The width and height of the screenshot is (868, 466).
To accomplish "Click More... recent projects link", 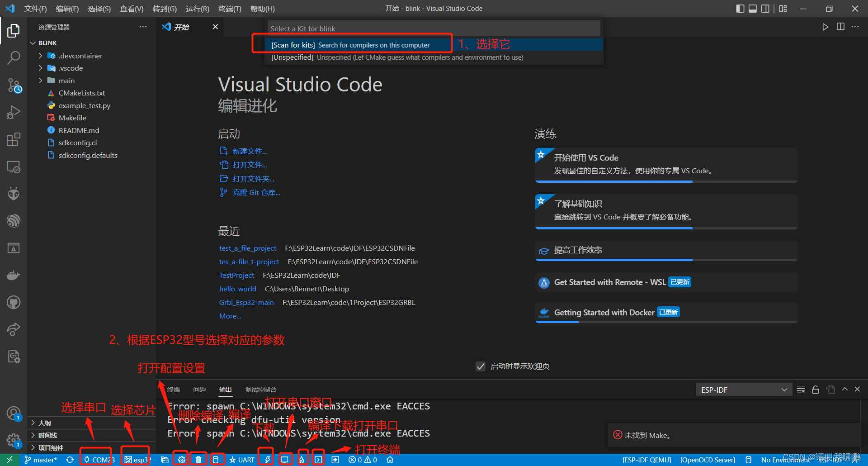I will click(x=230, y=316).
